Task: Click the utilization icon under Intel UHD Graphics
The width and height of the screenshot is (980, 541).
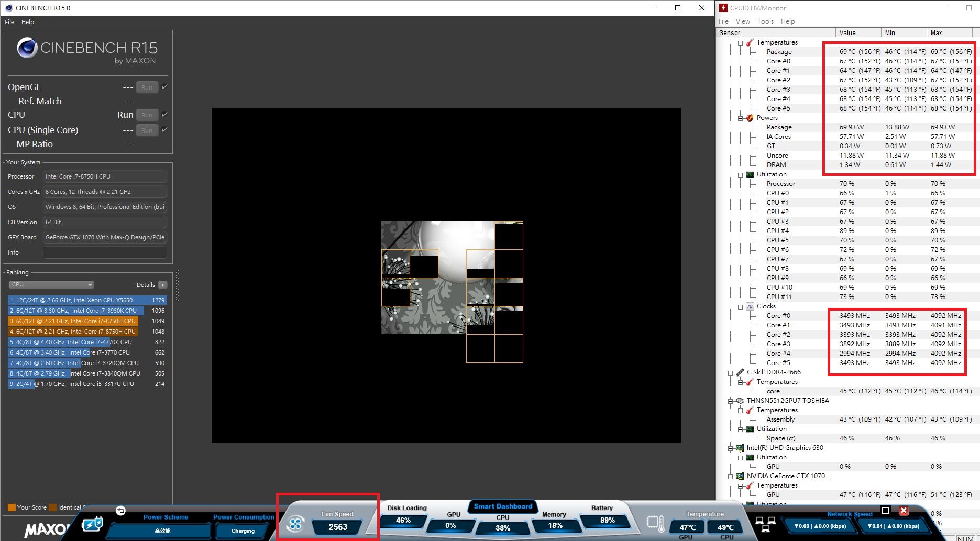Action: point(750,457)
